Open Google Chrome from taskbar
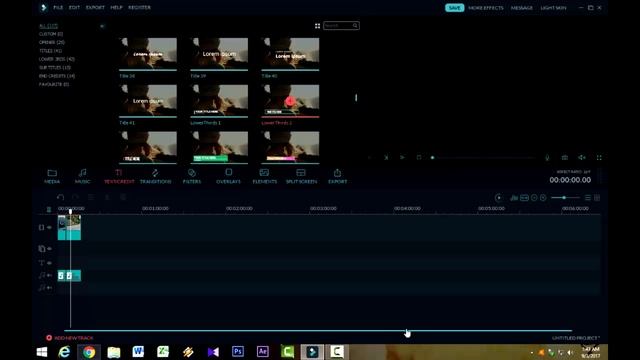This screenshot has height=360, width=640. pyautogui.click(x=89, y=352)
